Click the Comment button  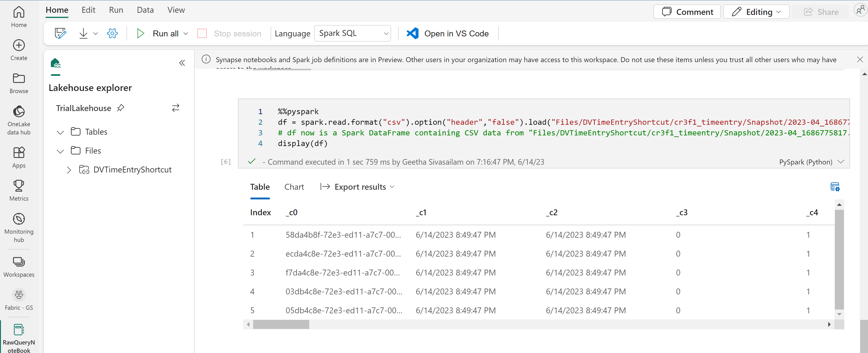pos(687,12)
